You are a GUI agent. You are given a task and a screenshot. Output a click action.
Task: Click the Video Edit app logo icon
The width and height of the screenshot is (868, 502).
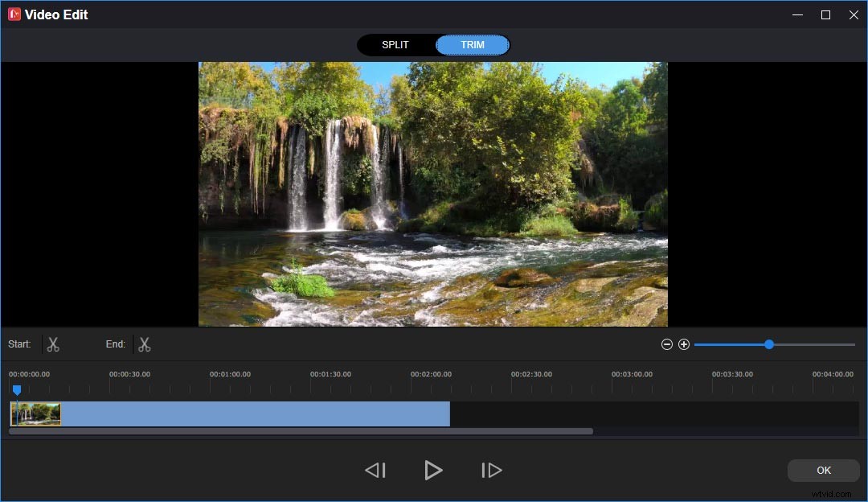tap(14, 14)
